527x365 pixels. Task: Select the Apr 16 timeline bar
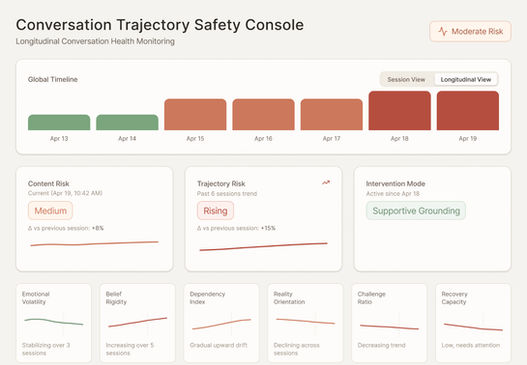264,114
